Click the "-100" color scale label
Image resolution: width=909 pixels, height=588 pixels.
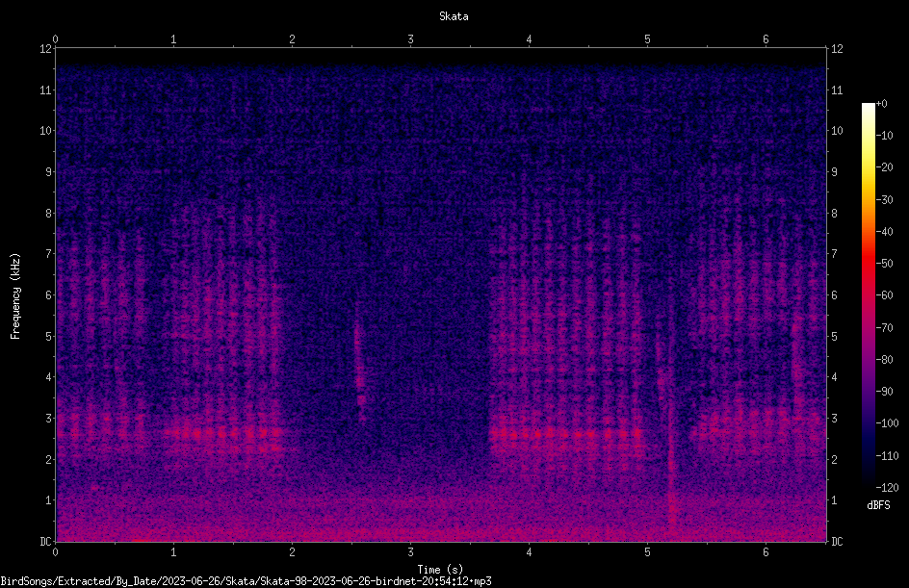pos(887,423)
